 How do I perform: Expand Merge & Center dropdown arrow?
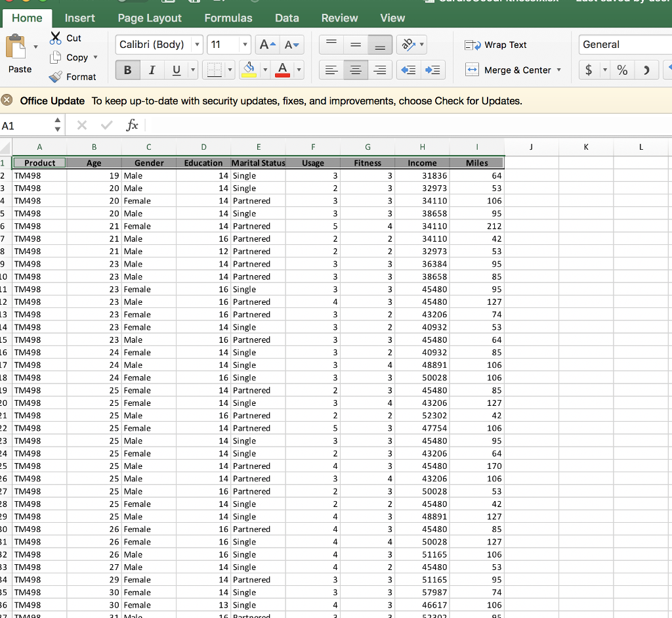pyautogui.click(x=558, y=70)
